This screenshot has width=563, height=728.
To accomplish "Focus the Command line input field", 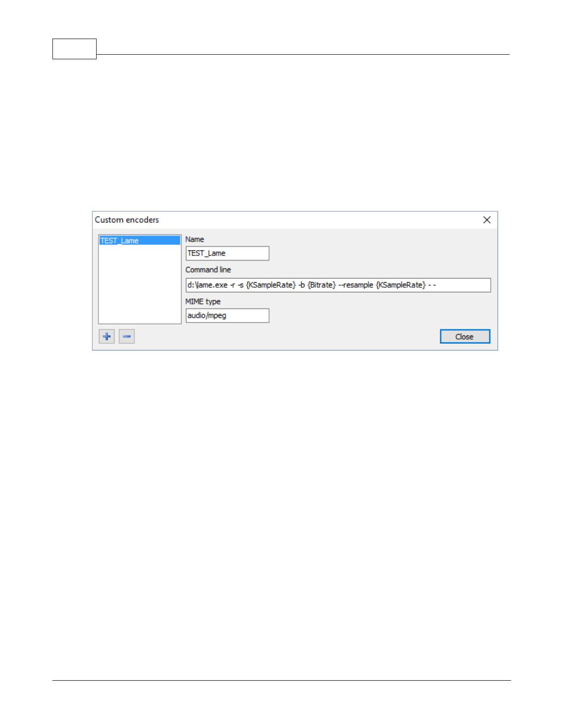I will (x=338, y=285).
